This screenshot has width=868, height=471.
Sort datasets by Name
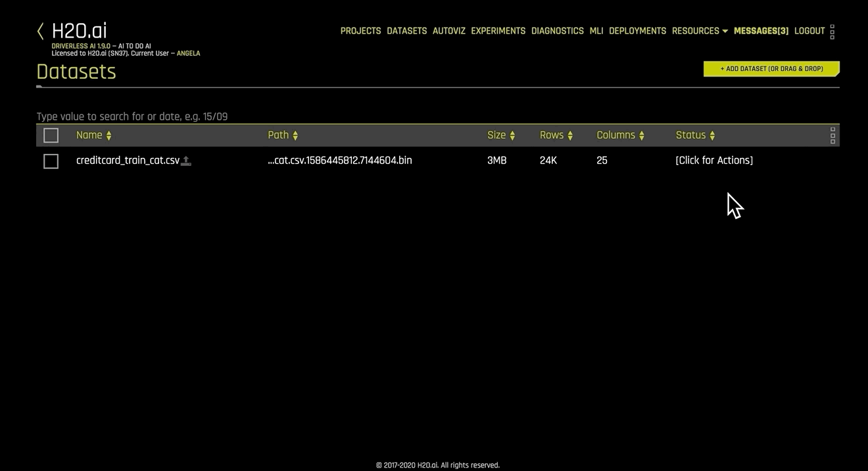109,135
